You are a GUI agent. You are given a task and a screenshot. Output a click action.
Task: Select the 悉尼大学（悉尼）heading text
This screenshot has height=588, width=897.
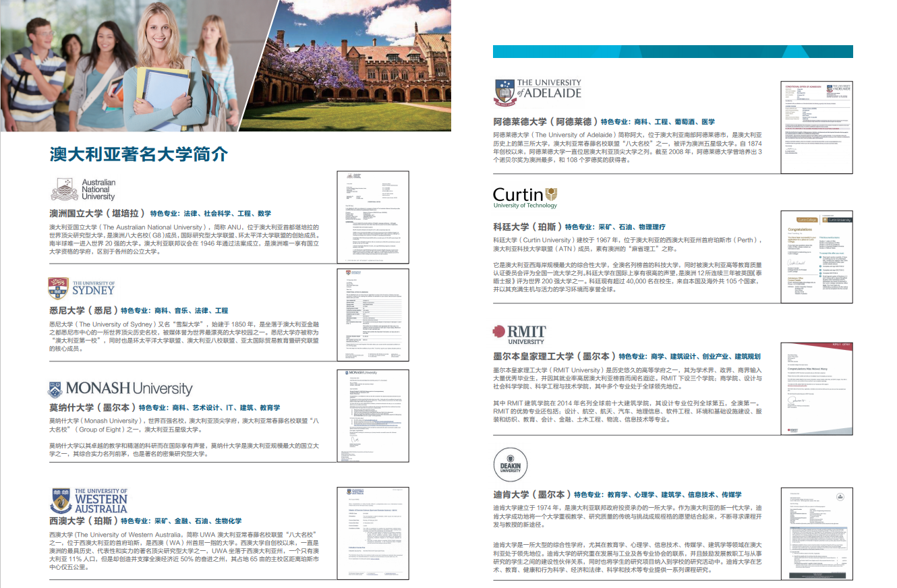point(83,310)
